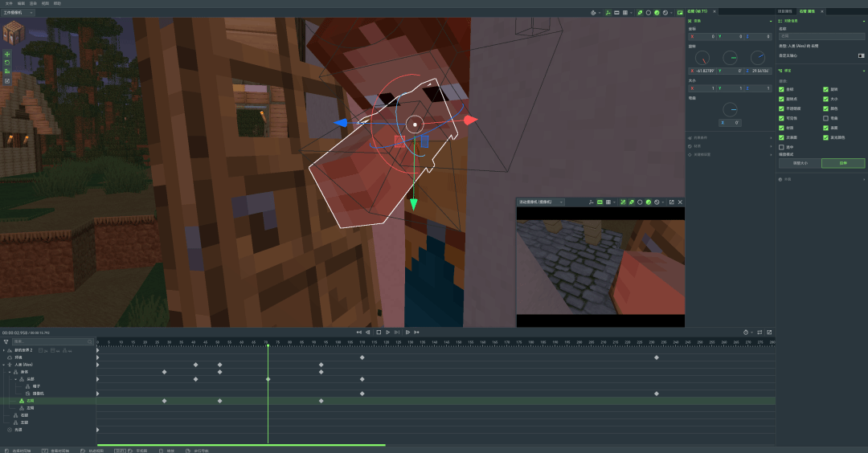Screen dimensions: 868x453
Task: Switch to the 项目属性 (project properties) tab
Action: coord(785,11)
